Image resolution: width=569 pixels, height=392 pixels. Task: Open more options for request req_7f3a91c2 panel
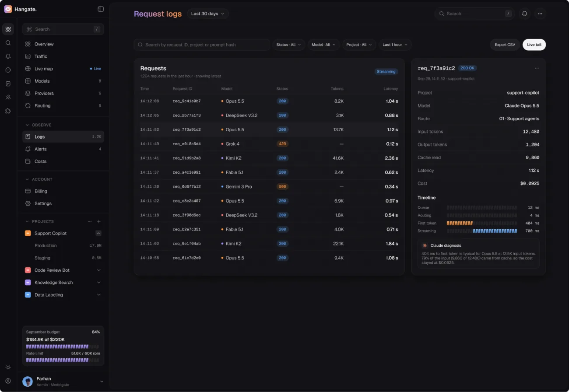tap(537, 68)
